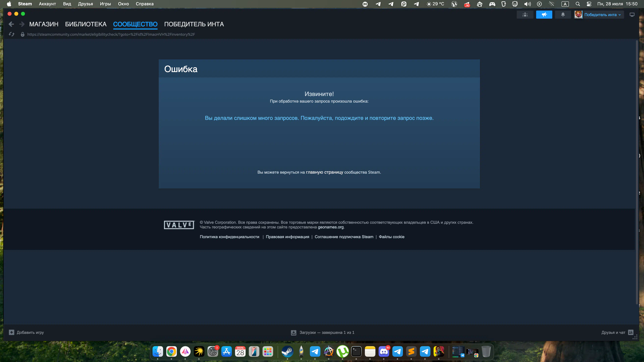Switch to Big Picture mode icon
Viewport: 644px width, 362px height.
click(632, 15)
